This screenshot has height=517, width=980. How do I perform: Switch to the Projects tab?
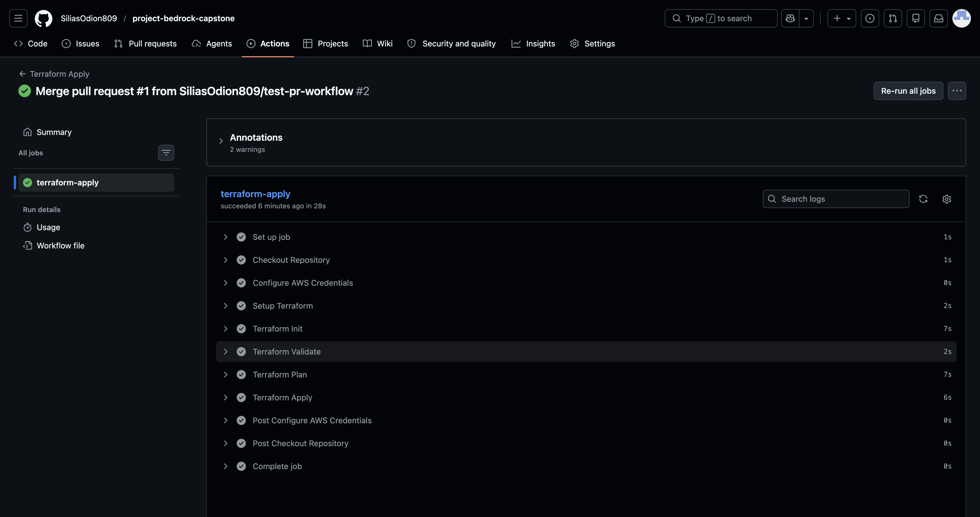[326, 44]
